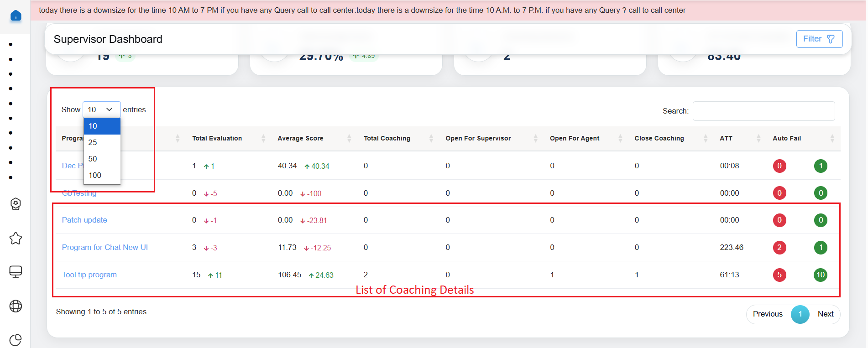Open the Tool tip program link
868x348 pixels.
pos(89,275)
